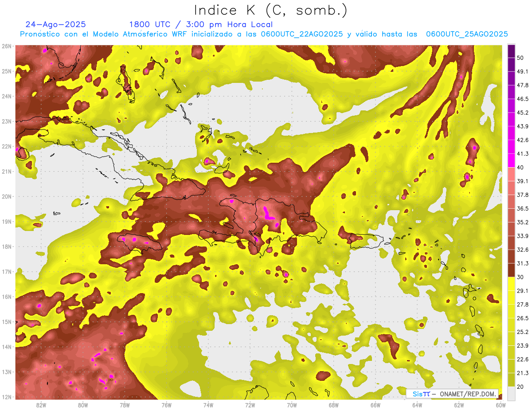
Task: Click the longitude label "66W"
Action: pyautogui.click(x=375, y=405)
